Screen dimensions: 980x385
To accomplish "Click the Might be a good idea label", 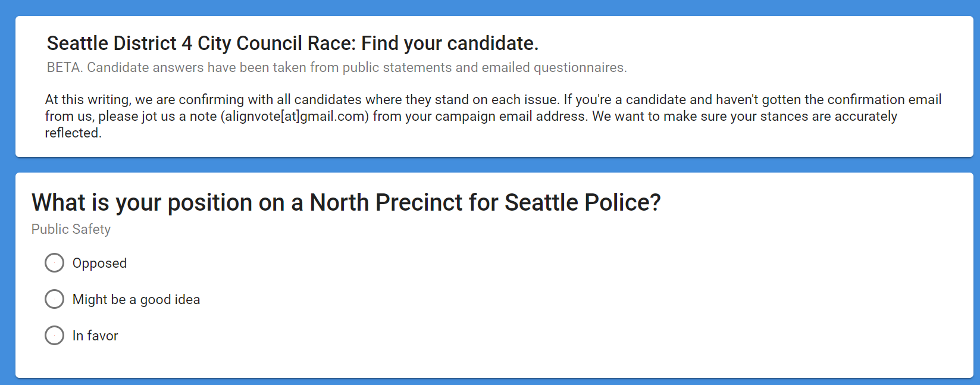I will (136, 300).
